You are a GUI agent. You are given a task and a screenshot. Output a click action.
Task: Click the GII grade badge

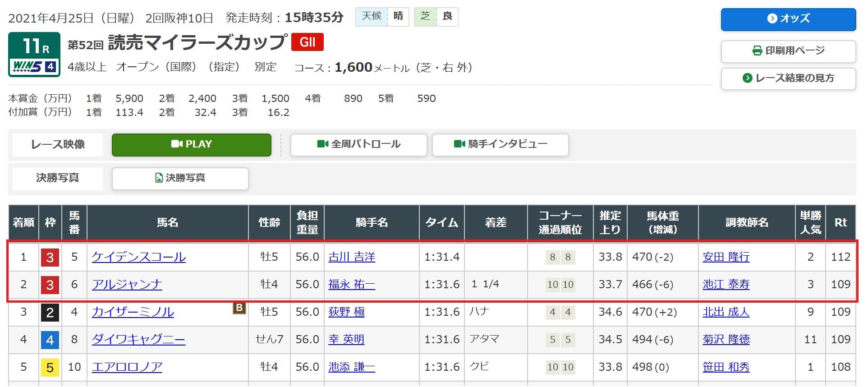pos(307,42)
